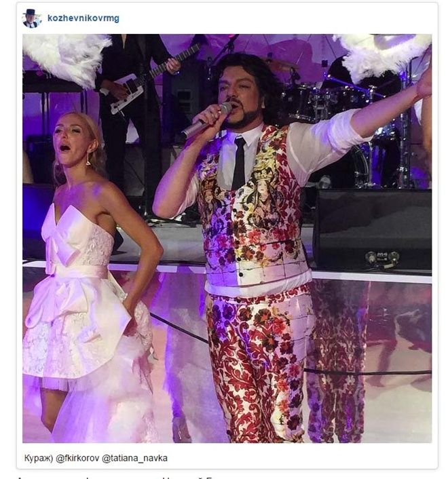Click the woman's drop earring

[x=88, y=159]
